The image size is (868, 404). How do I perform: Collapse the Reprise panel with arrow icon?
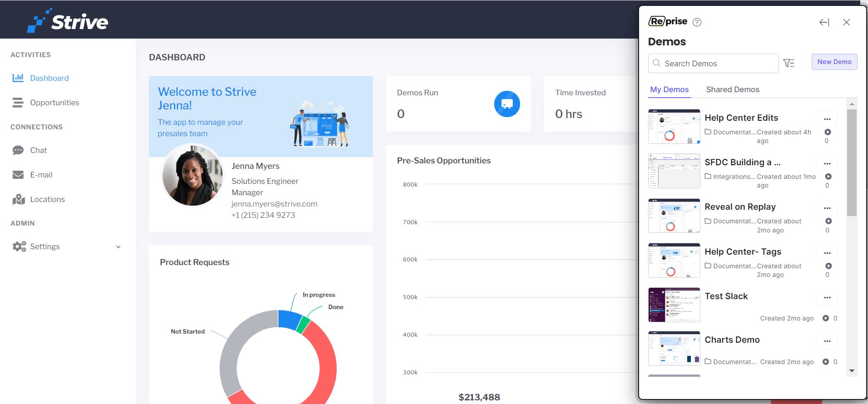point(824,22)
